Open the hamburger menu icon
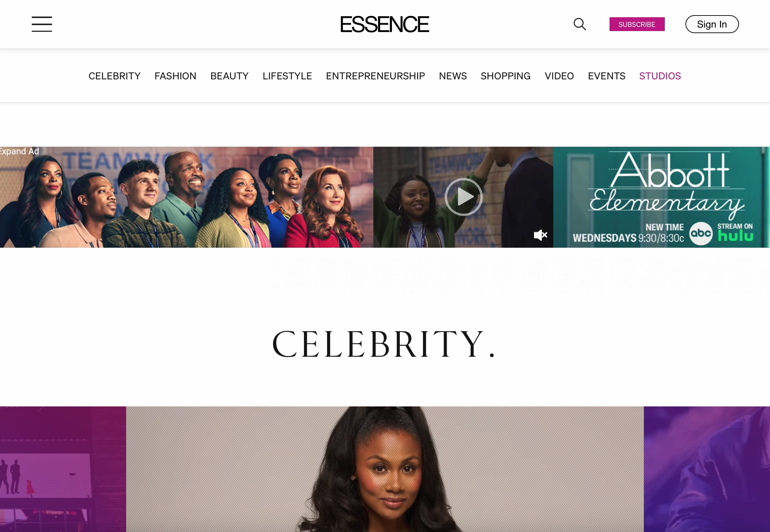 [x=42, y=24]
